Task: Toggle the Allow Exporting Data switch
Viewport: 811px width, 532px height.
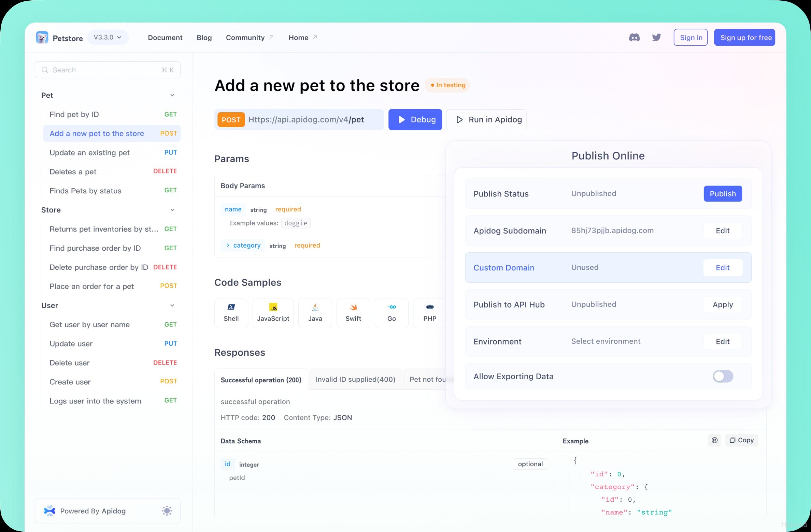Action: click(723, 376)
